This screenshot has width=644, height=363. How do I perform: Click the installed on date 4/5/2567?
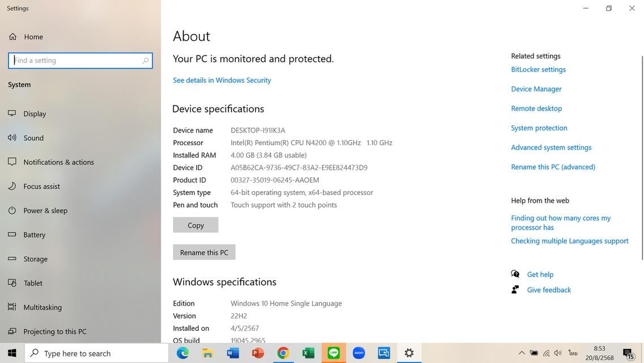pyautogui.click(x=244, y=328)
